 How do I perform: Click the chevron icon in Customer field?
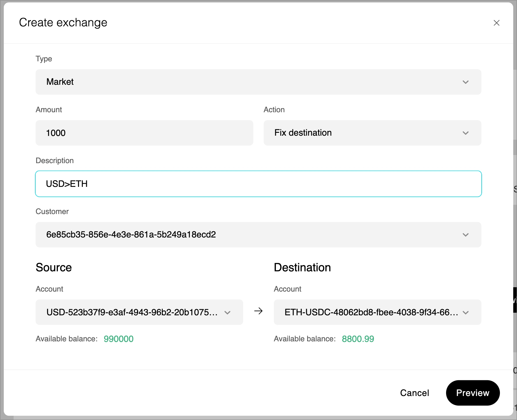[465, 235]
